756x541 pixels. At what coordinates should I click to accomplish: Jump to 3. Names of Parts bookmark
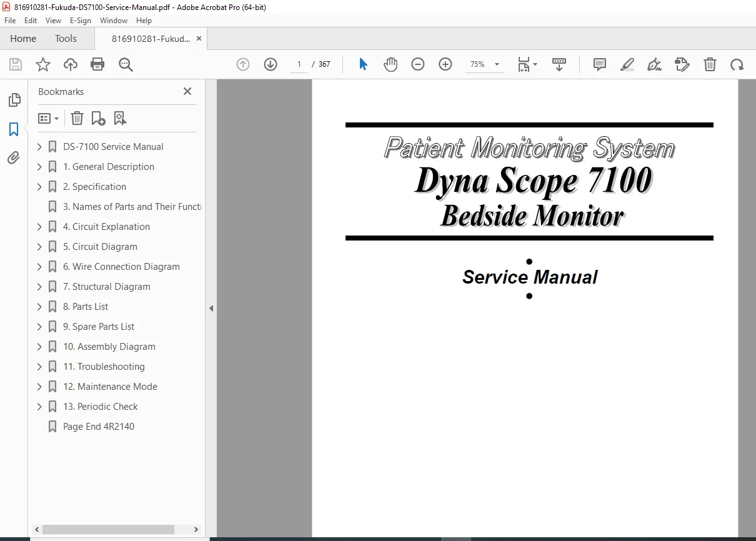(x=132, y=207)
